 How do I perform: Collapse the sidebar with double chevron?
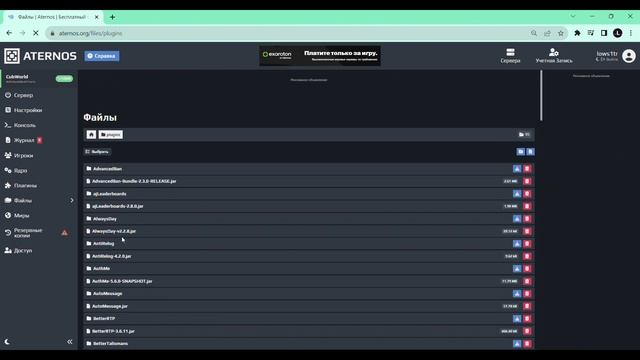click(70, 342)
